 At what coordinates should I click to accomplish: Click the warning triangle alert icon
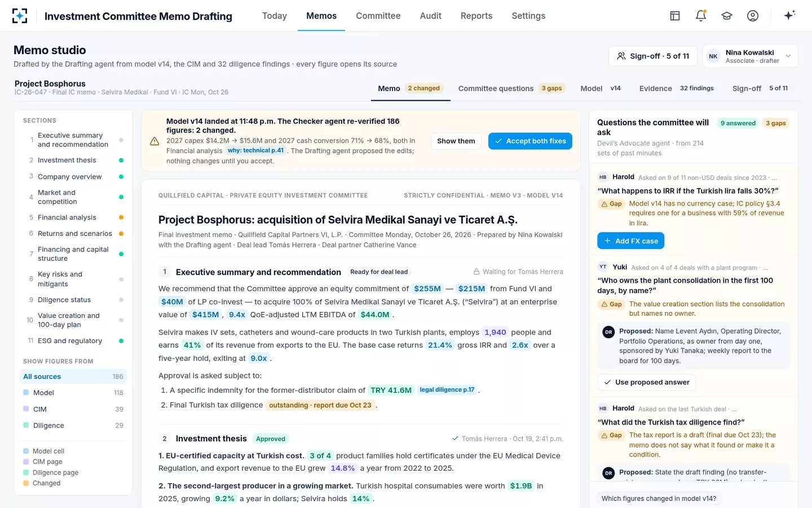pyautogui.click(x=155, y=141)
